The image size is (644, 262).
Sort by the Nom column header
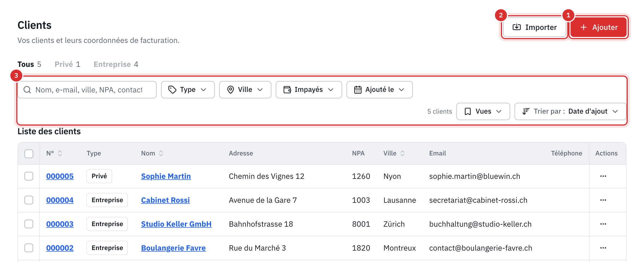[152, 153]
